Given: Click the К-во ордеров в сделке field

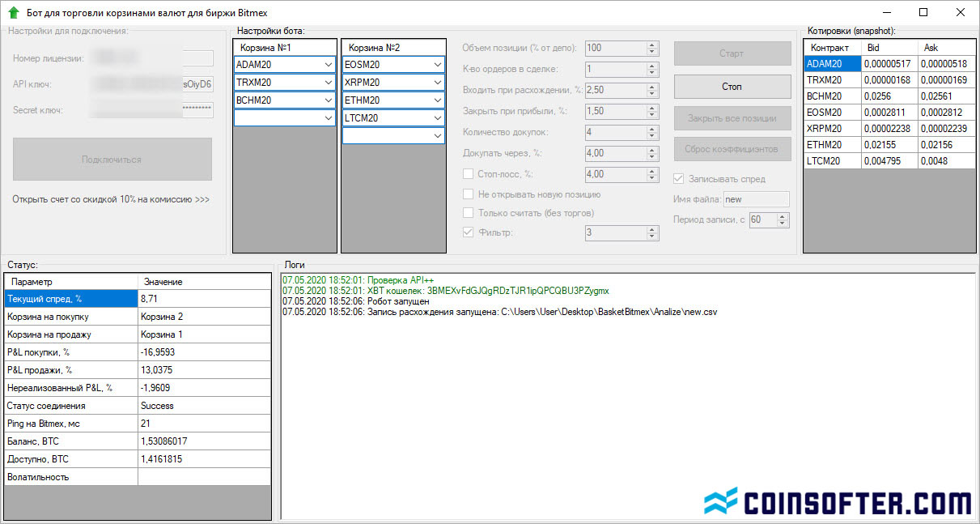Looking at the screenshot, I should 622,70.
